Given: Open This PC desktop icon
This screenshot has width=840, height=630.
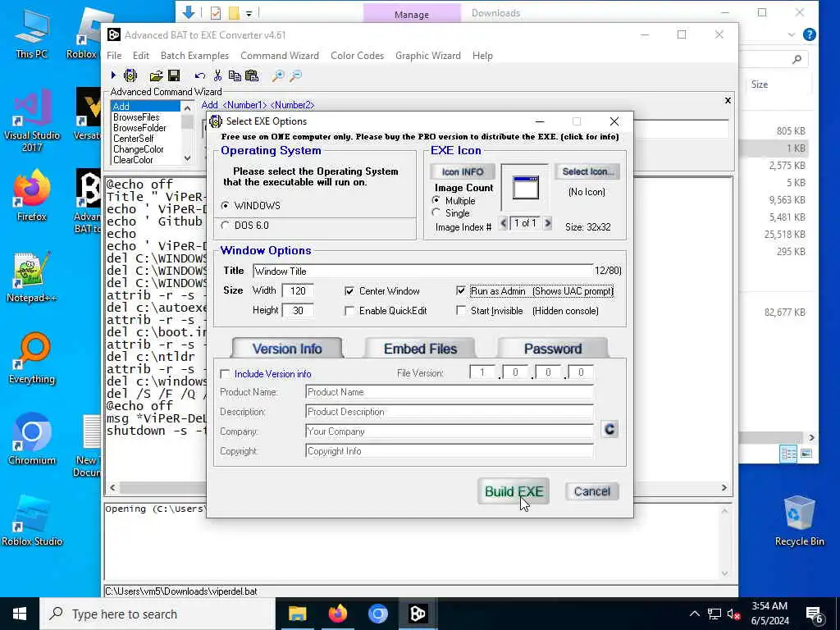Looking at the screenshot, I should click(32, 34).
